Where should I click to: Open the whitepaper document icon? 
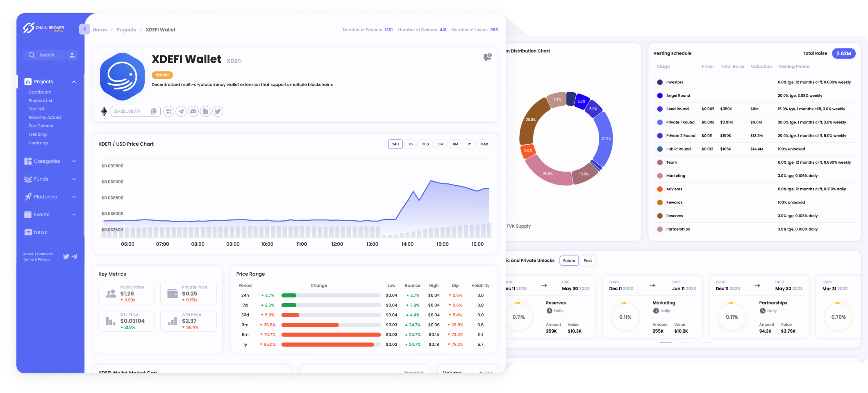pyautogui.click(x=205, y=111)
